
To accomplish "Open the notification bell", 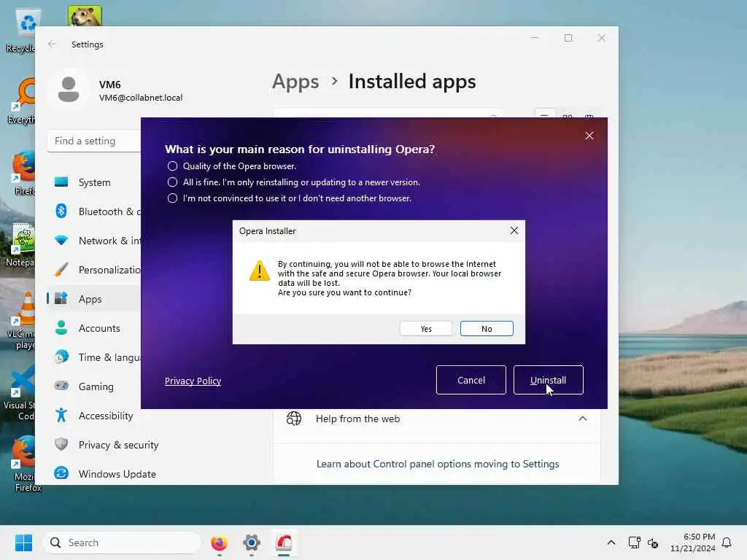I will point(727,542).
